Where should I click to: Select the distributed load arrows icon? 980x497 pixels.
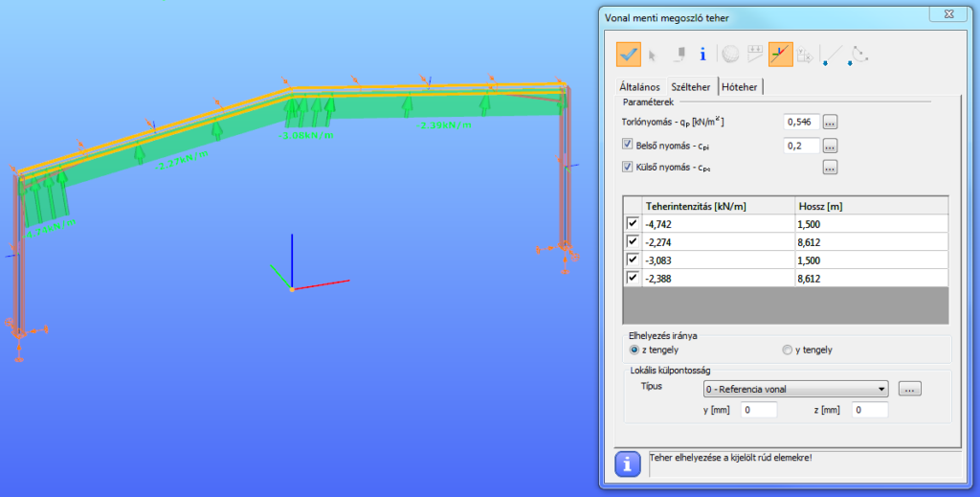(755, 55)
